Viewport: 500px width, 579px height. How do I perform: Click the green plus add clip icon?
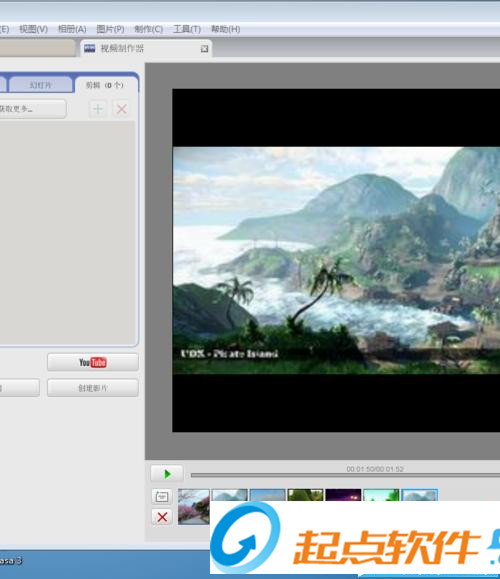click(x=98, y=109)
